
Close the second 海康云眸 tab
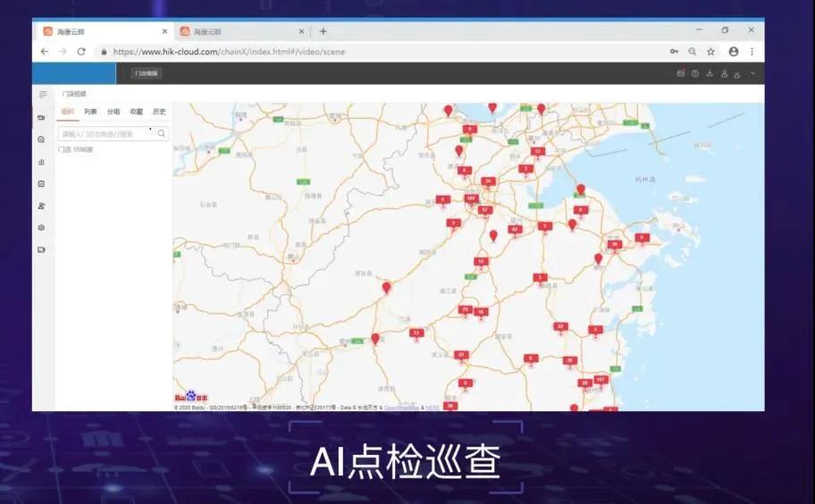click(x=301, y=31)
